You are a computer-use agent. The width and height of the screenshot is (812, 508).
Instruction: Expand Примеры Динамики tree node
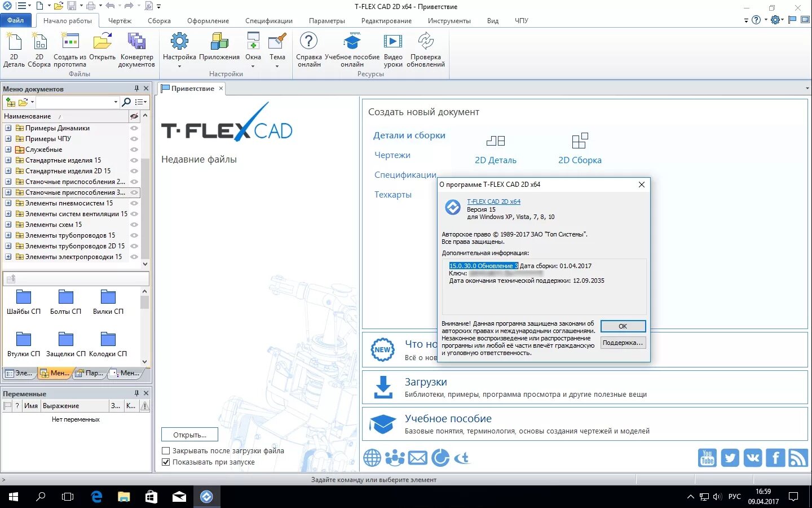(x=8, y=128)
